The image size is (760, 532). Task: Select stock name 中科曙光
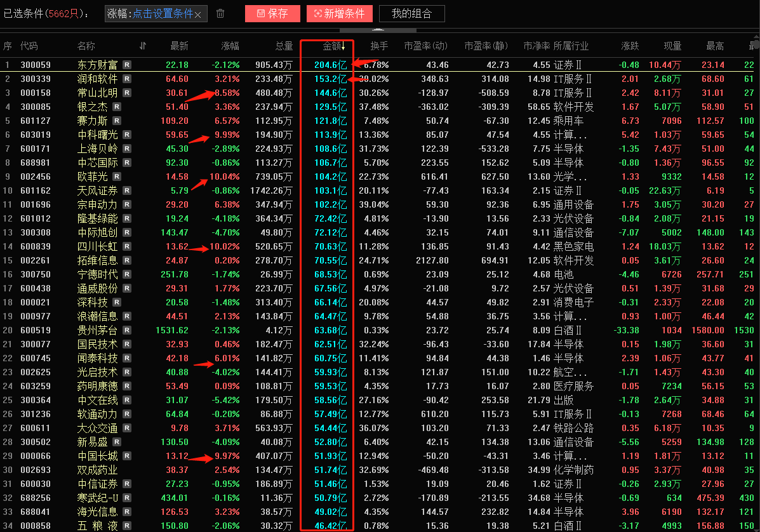tap(97, 135)
